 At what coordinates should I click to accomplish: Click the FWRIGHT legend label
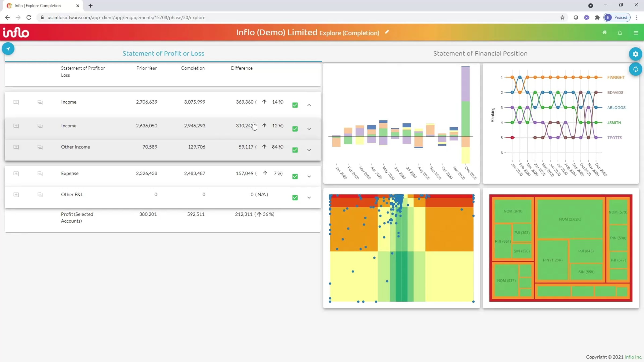click(616, 77)
